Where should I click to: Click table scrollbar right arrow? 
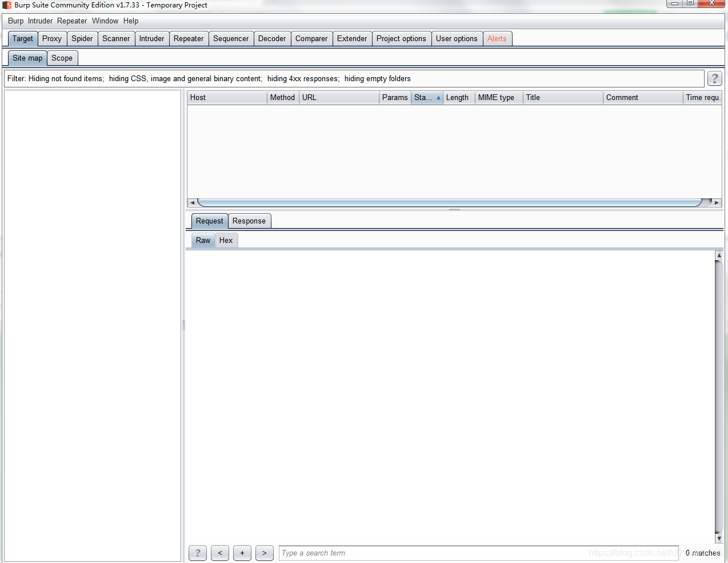tap(717, 202)
